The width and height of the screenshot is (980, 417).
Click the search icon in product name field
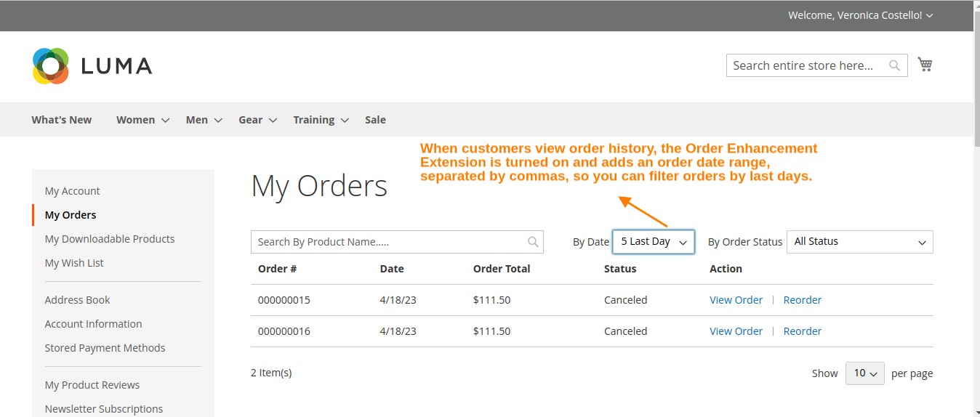(x=533, y=242)
